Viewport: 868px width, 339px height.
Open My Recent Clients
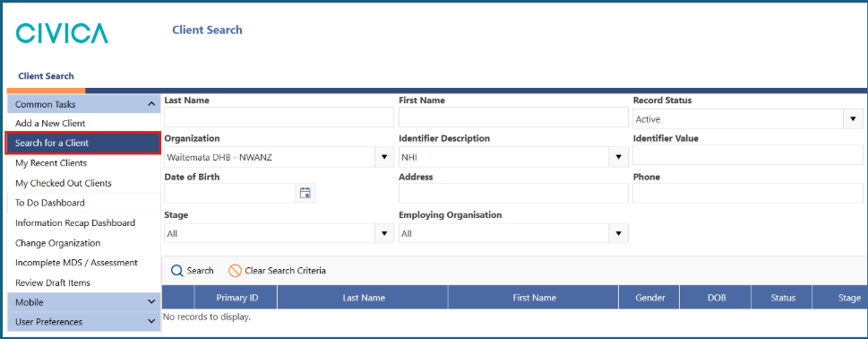coord(83,163)
